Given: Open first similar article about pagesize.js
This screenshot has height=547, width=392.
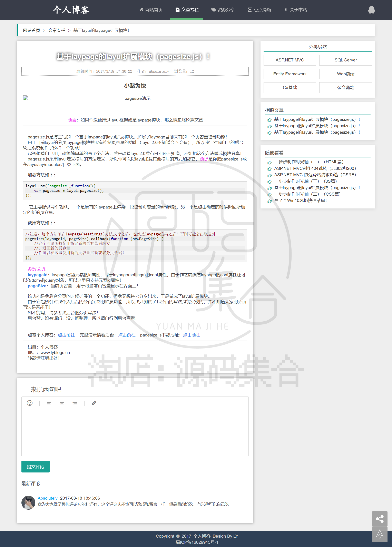Looking at the screenshot, I should click(x=317, y=119).
